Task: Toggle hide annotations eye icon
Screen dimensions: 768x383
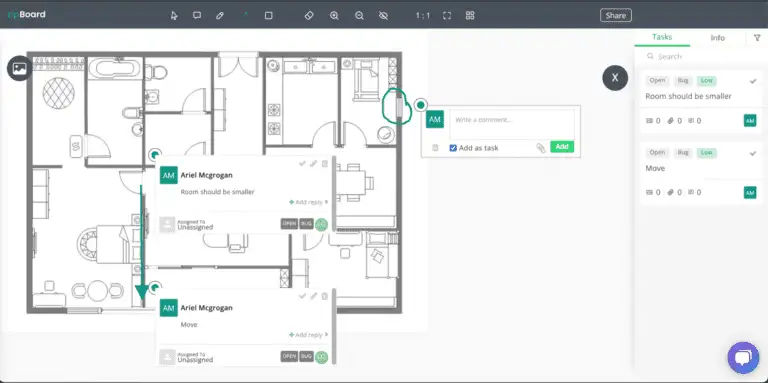Action: 384,16
